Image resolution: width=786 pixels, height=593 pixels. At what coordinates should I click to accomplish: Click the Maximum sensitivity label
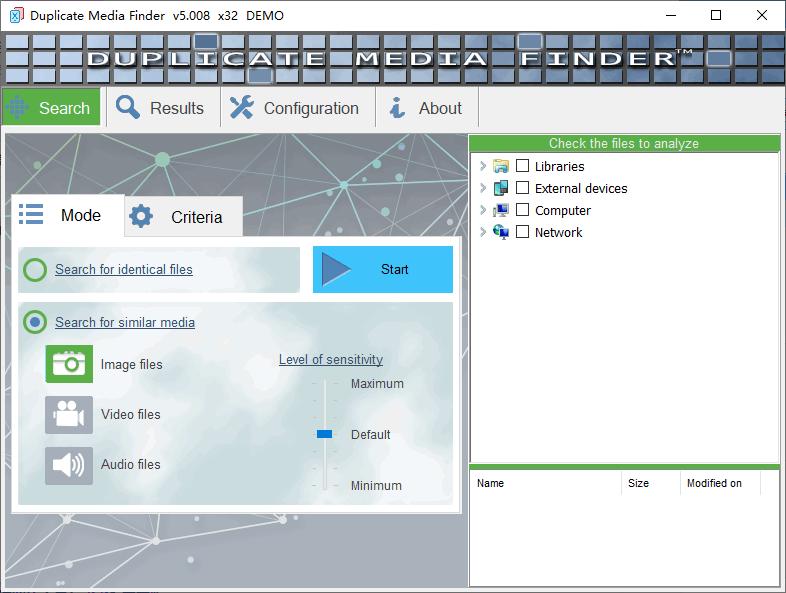tap(377, 384)
